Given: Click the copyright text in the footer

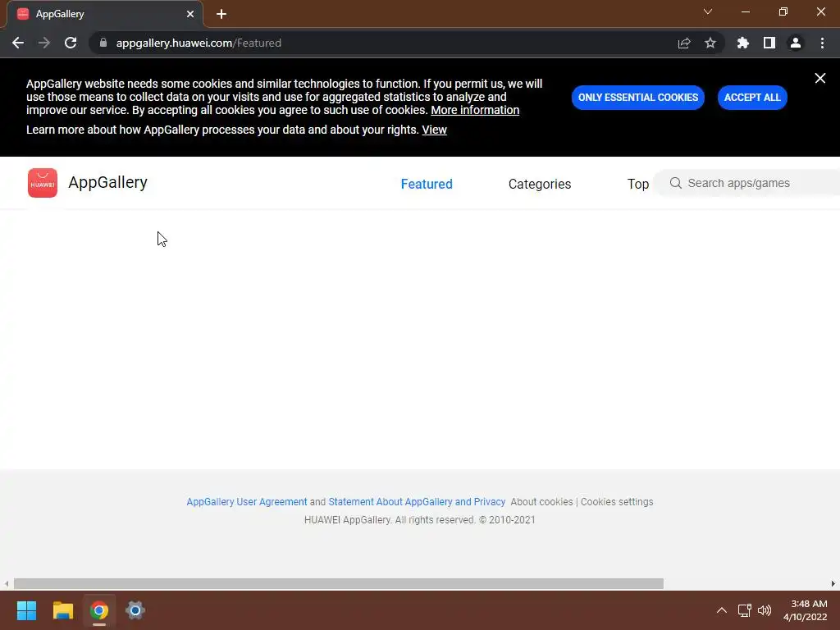Looking at the screenshot, I should 419,519.
